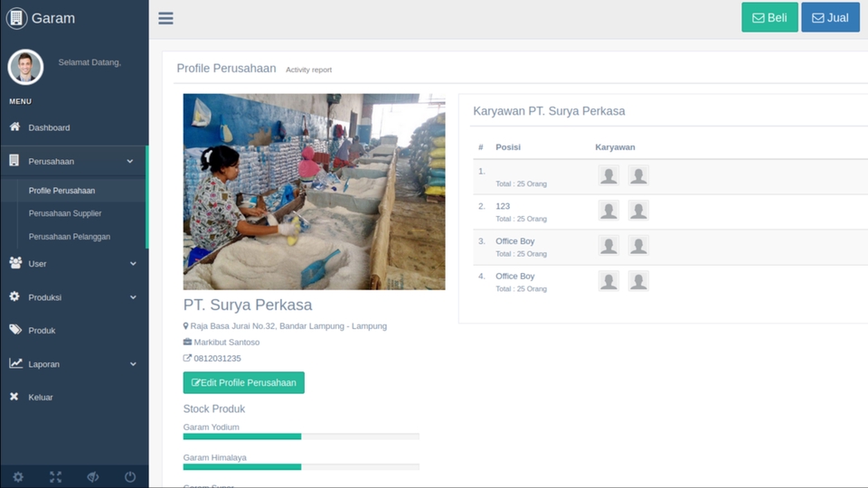This screenshot has width=868, height=488.
Task: Click the Karyawan column header
Action: [x=615, y=147]
